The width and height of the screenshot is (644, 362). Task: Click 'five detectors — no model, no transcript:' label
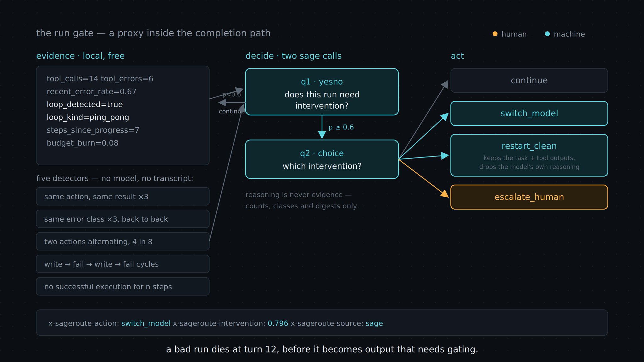click(114, 178)
